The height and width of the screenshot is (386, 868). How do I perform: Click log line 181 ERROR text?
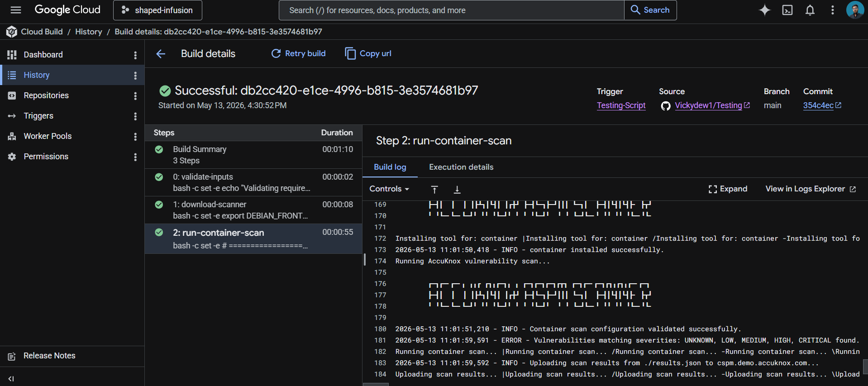pyautogui.click(x=627, y=340)
